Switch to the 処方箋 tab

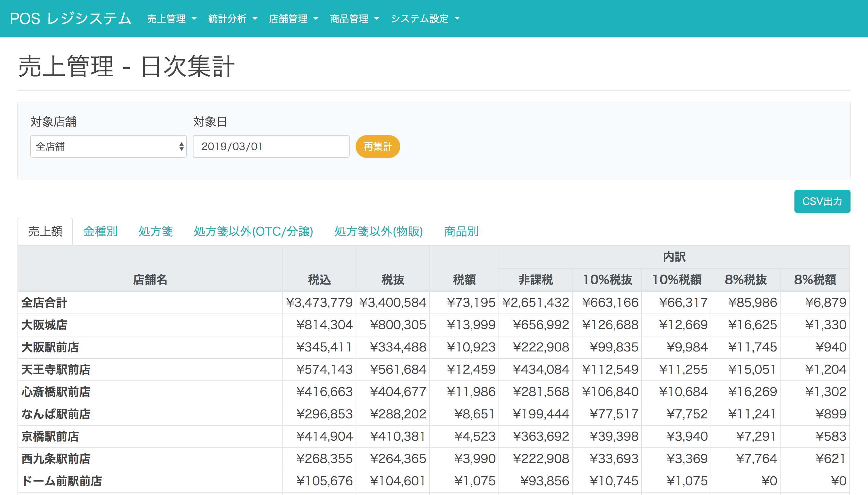(x=156, y=232)
